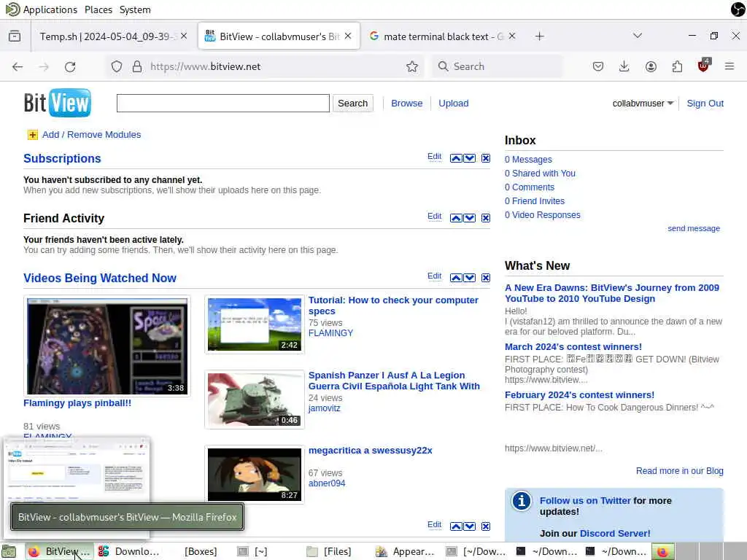Open the extensions puzzle icon
Screen dimensions: 747x560
677,66
